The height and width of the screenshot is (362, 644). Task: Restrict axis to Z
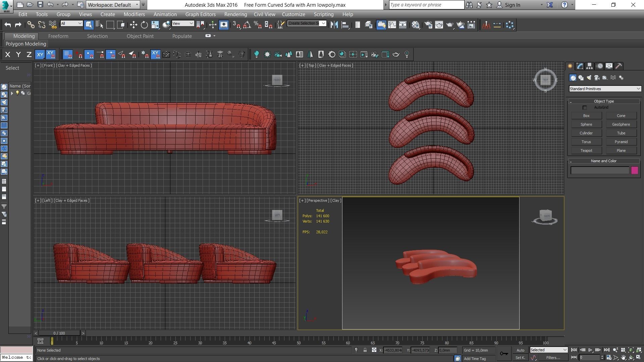pos(29,54)
